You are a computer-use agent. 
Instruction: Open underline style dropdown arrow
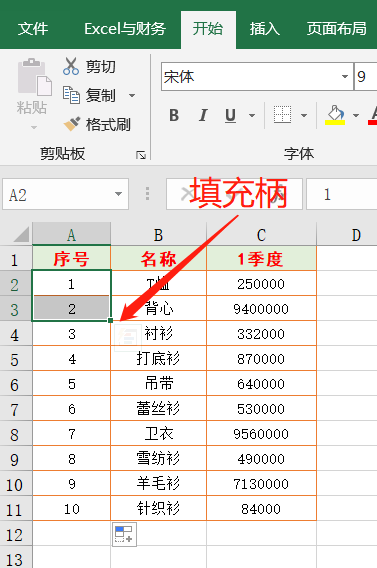tap(252, 116)
